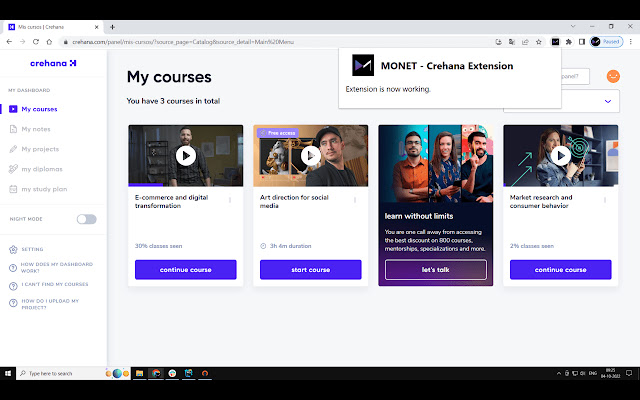Open the Windows Start menu
The width and height of the screenshot is (640, 400).
8,373
